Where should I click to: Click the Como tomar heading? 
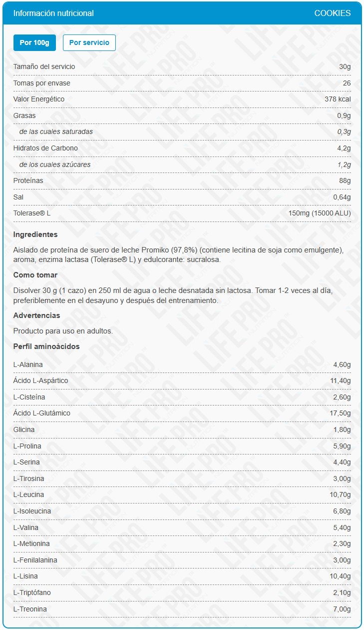tap(35, 275)
